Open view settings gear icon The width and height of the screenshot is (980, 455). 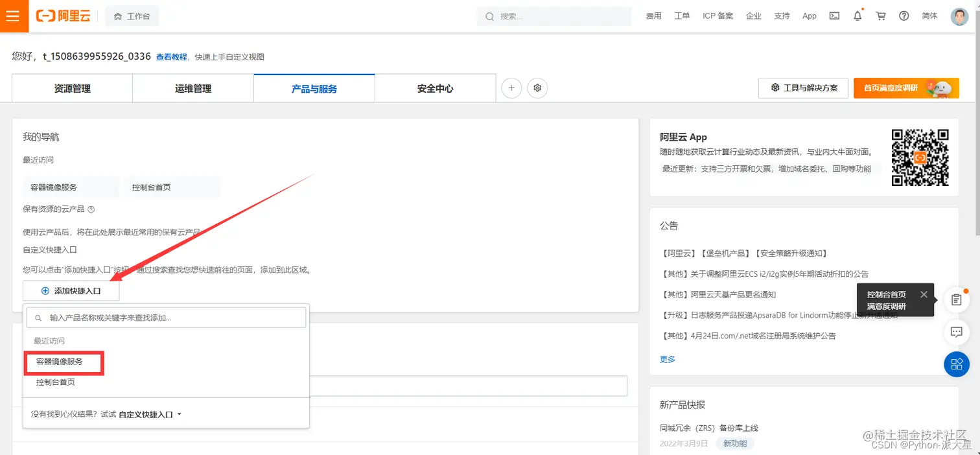pyautogui.click(x=537, y=88)
